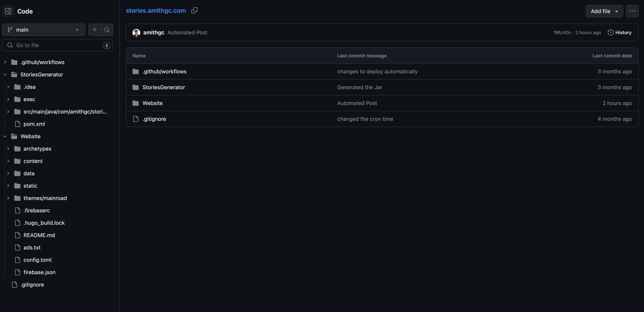Screen dimensions: 644x312
Task: Expand the src/main/java folder chevron
Action: click(8, 112)
